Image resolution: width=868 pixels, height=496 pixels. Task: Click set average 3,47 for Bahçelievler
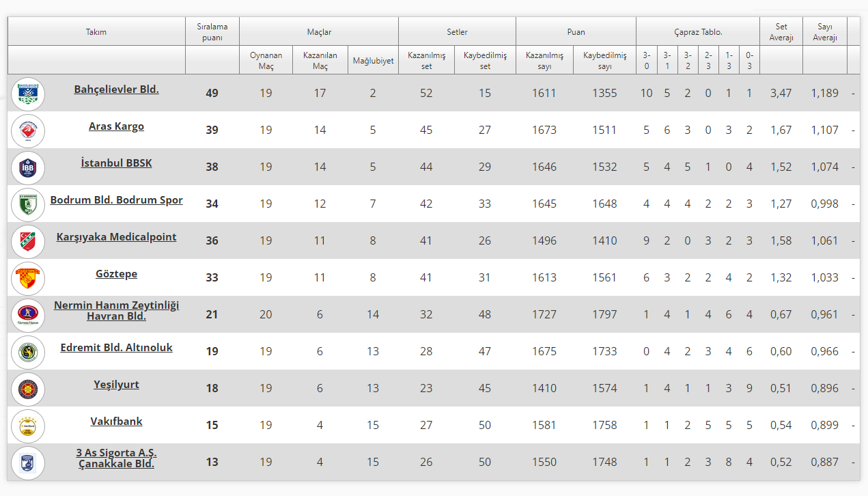point(781,93)
